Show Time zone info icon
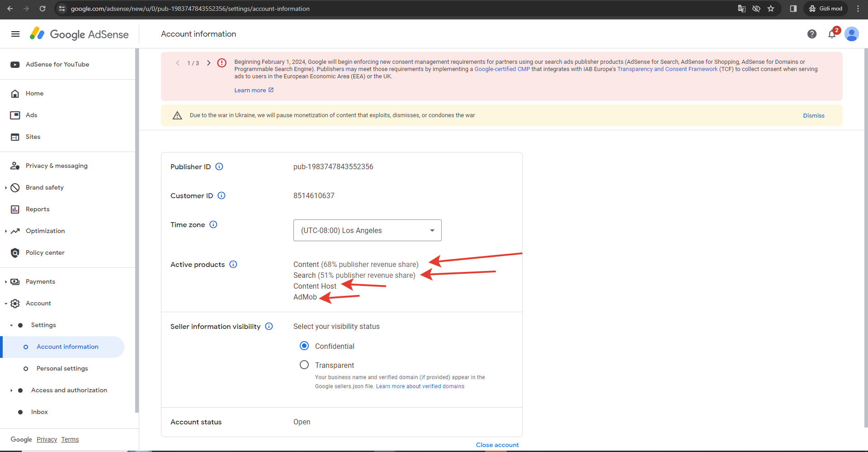This screenshot has width=868, height=452. (x=213, y=224)
